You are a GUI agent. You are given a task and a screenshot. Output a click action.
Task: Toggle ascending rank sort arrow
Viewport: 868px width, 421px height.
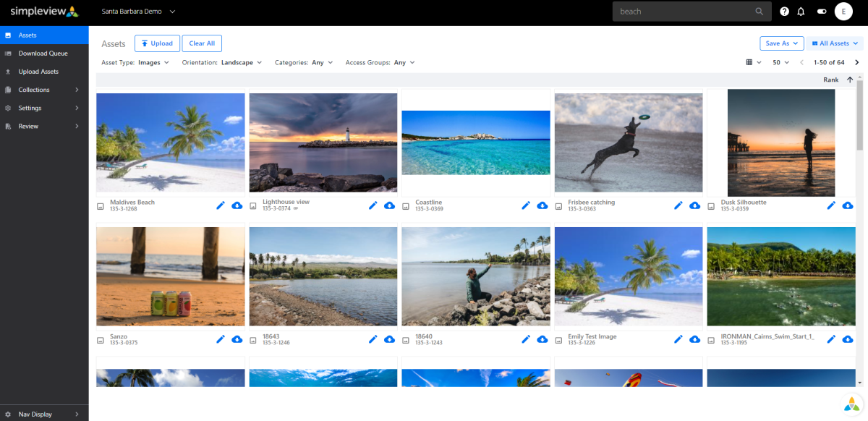(x=849, y=80)
